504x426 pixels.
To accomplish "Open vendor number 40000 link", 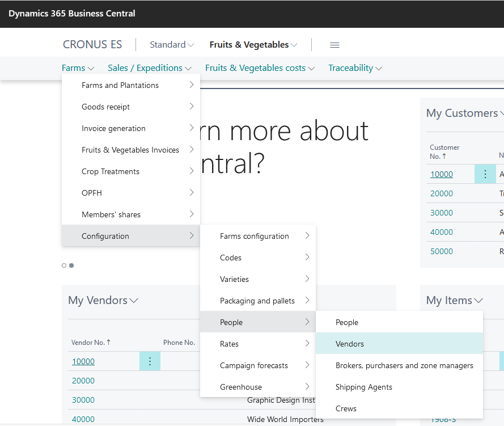I will click(x=83, y=419).
